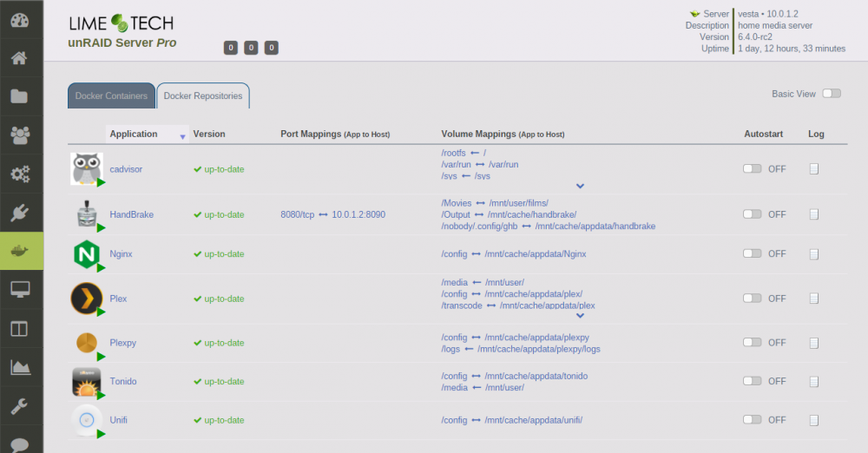Open the split-panel sidebar icon
This screenshot has height=453, width=868.
pyautogui.click(x=19, y=329)
